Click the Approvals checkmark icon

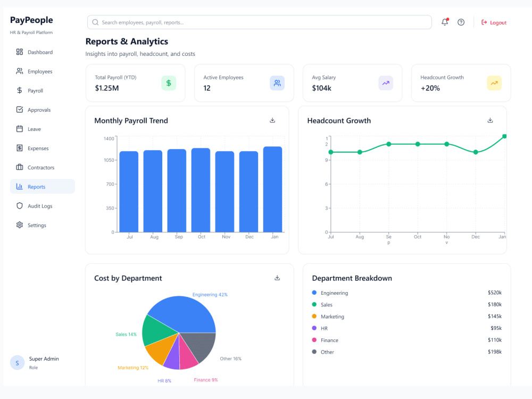pyautogui.click(x=20, y=110)
